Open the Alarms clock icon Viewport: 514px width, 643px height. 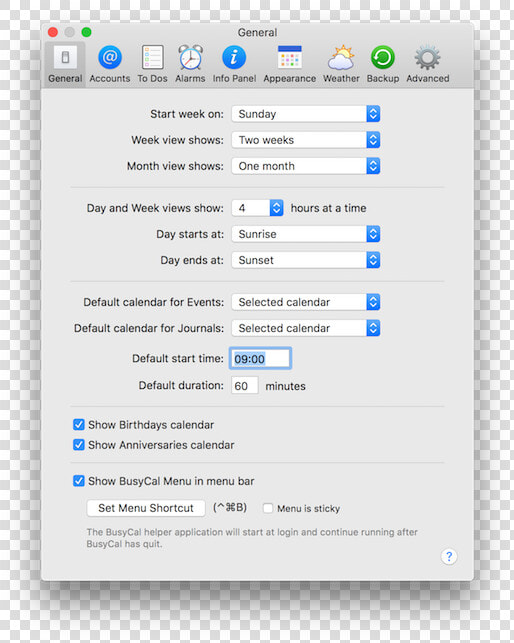coord(190,57)
